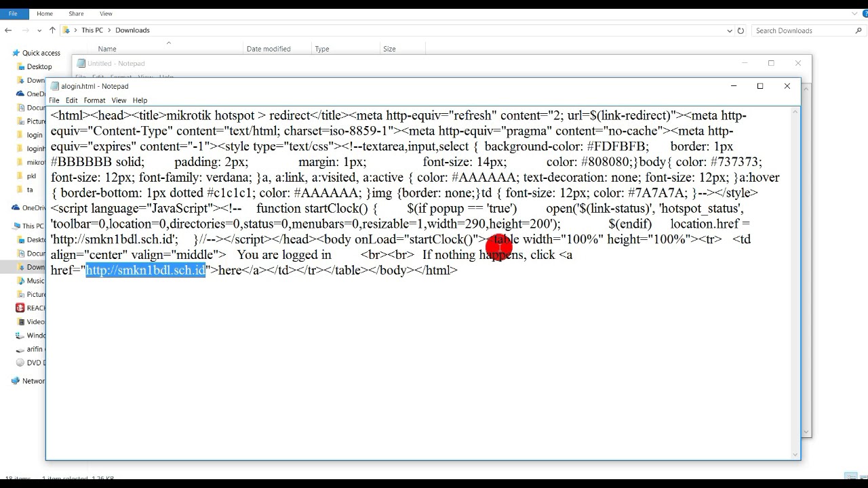Switch Explorer to details view icon
Screen dimensions: 868x488
pyautogui.click(x=850, y=476)
